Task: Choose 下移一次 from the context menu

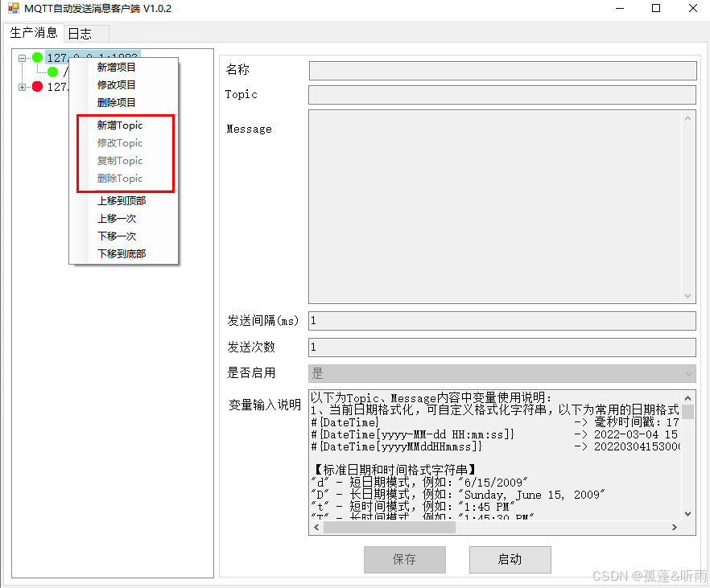Action: pos(117,236)
